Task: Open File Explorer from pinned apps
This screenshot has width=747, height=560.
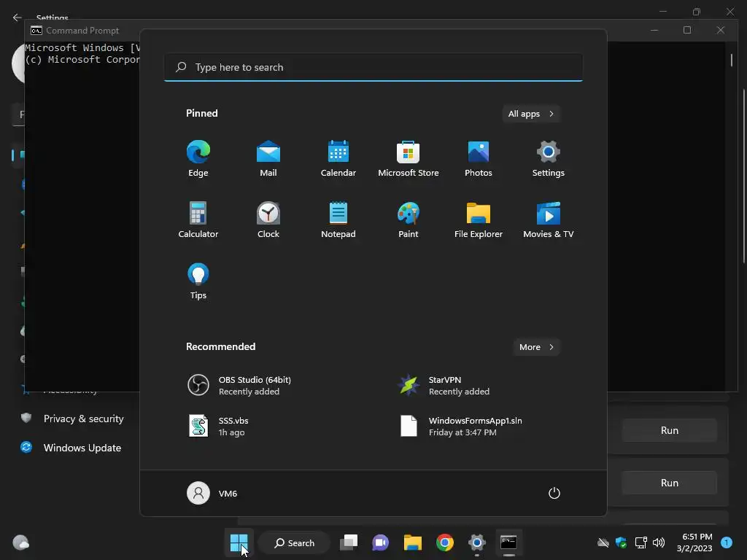Action: click(479, 220)
